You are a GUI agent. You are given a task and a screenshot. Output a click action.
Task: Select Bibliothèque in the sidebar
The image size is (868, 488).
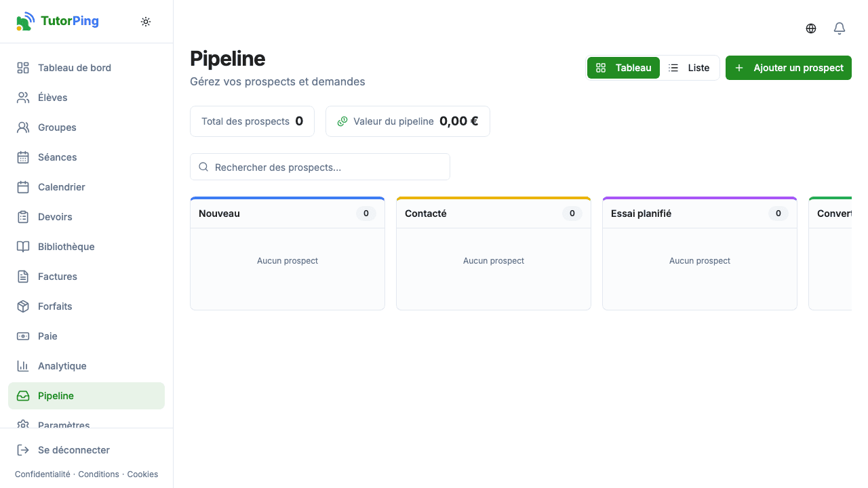tap(86, 247)
